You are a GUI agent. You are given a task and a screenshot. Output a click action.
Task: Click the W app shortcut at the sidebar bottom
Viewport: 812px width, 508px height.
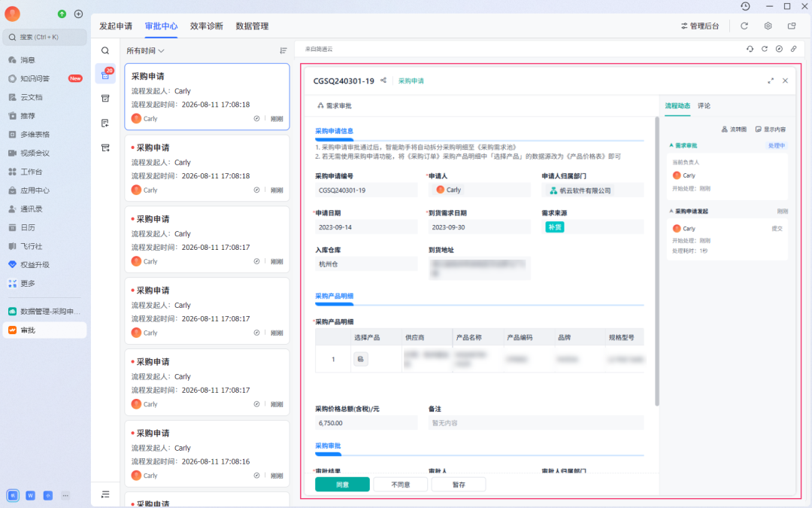pos(31,495)
